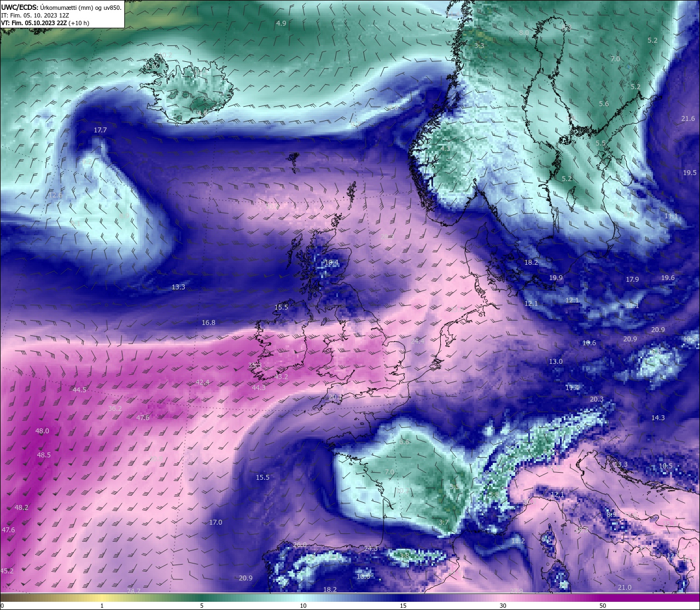Click the 19.9 value label

[x=556, y=278]
